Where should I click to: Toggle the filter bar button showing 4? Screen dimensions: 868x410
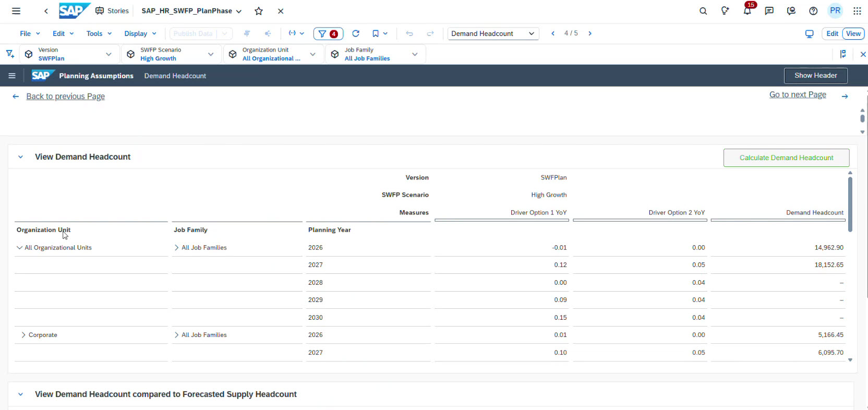pyautogui.click(x=328, y=33)
